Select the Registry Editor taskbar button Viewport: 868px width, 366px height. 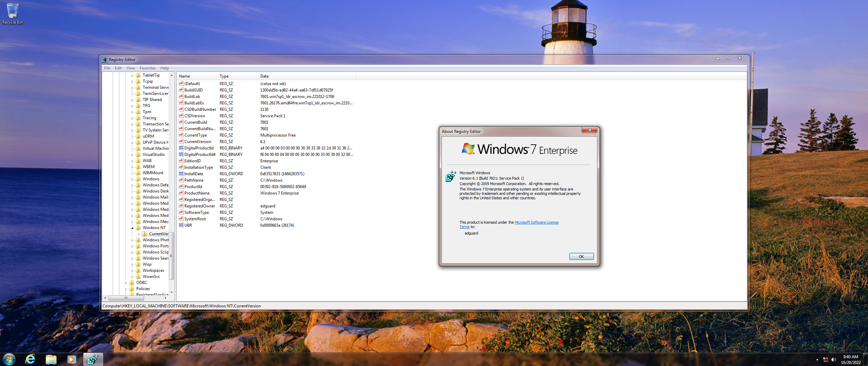[93, 359]
